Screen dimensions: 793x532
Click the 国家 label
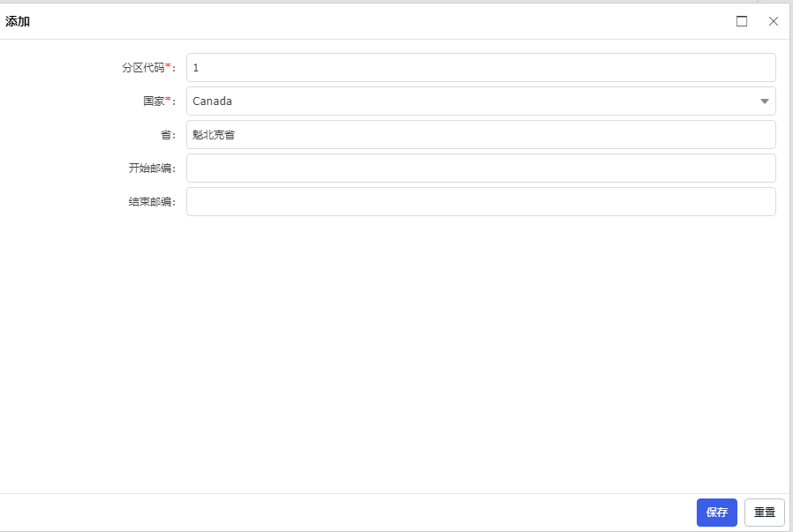click(x=159, y=101)
